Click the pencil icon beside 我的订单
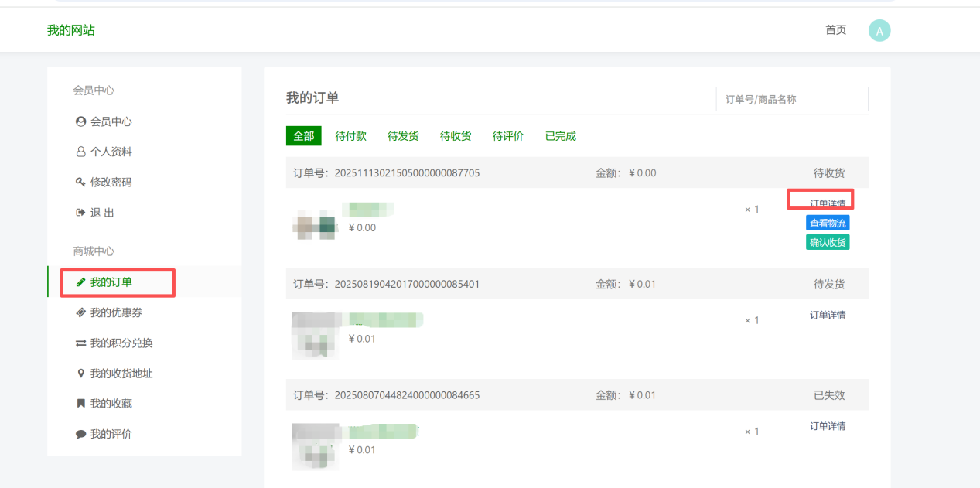 pos(80,282)
